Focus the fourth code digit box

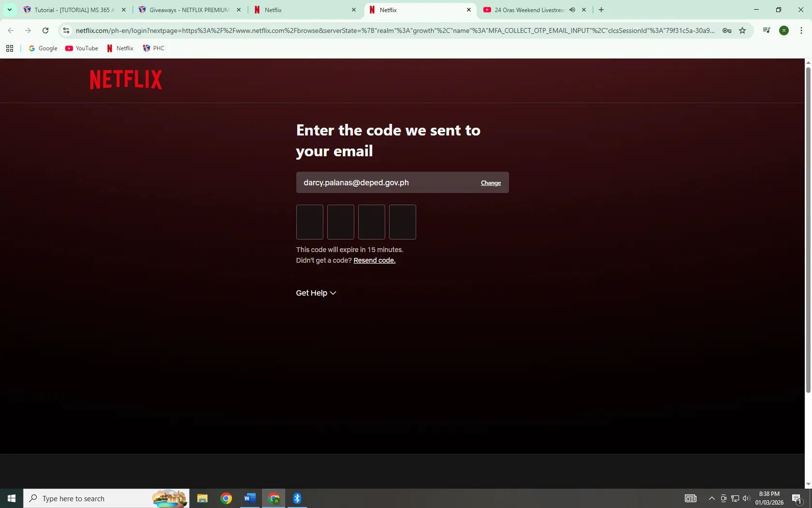tap(403, 222)
